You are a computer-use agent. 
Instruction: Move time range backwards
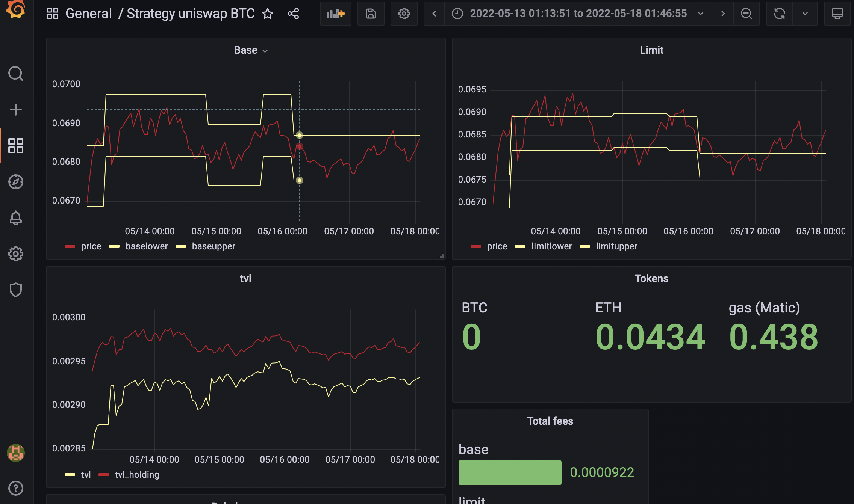(x=434, y=14)
